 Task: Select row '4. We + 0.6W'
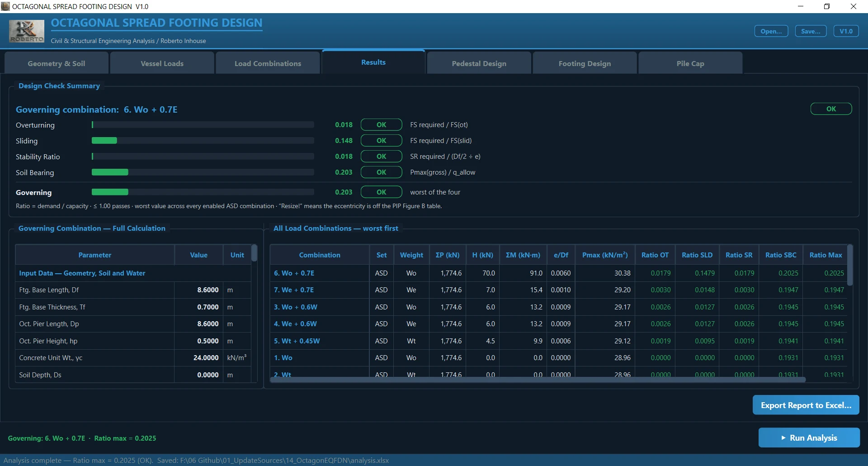coord(558,324)
